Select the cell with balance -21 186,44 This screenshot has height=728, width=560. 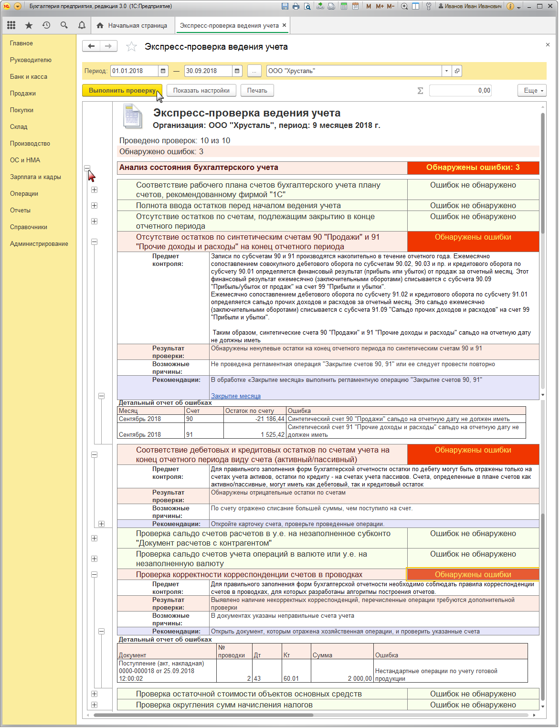tap(254, 419)
